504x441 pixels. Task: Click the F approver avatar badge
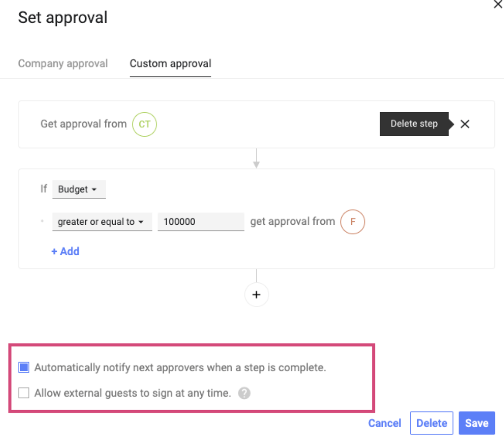352,222
